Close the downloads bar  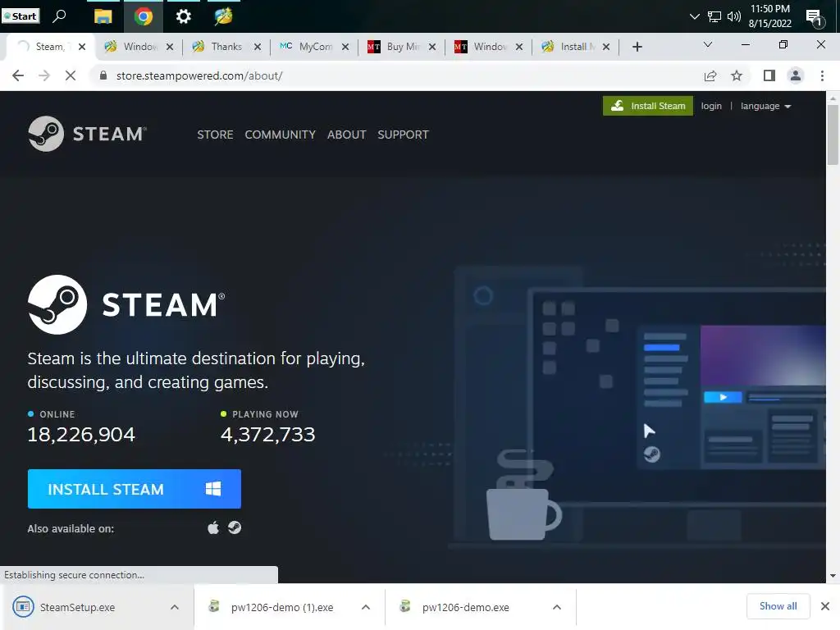pos(825,606)
